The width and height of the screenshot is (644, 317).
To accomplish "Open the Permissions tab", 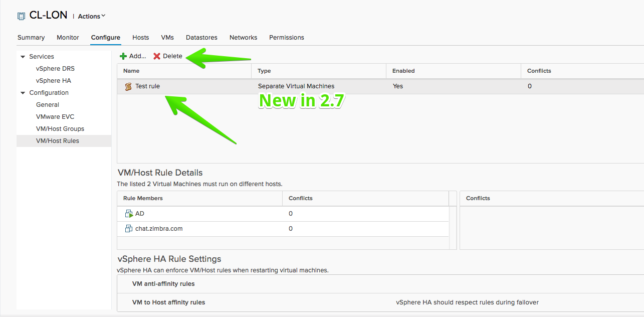I will tap(287, 38).
